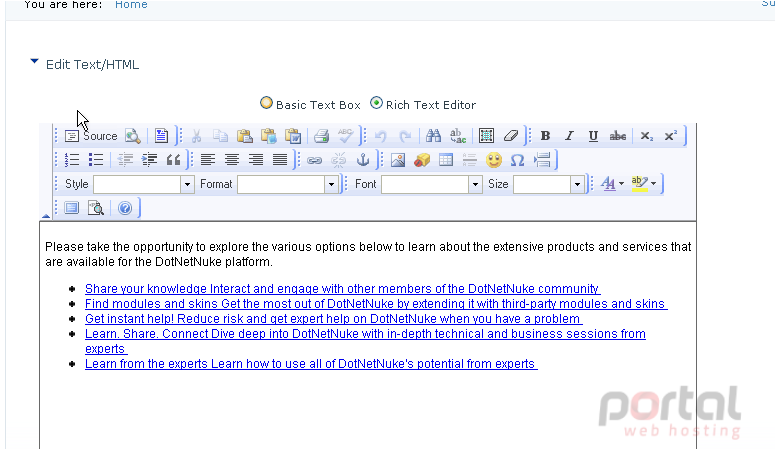Toggle Subscript formatting
The image size is (776, 450).
coord(646,136)
